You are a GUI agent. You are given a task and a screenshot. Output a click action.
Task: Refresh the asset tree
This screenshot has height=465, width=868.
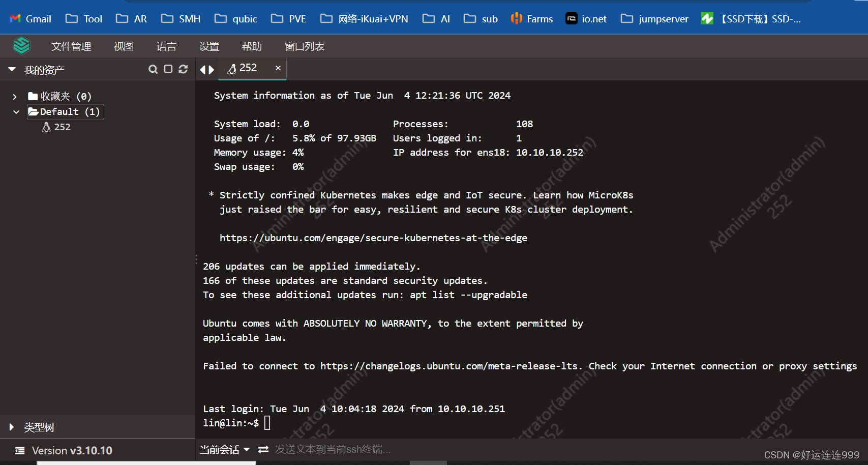click(x=183, y=69)
